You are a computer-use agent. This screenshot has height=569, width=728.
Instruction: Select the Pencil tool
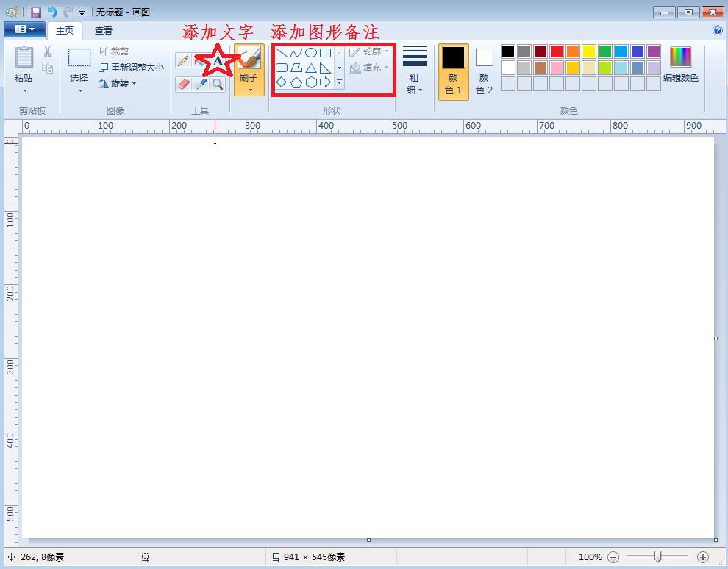[x=182, y=60]
